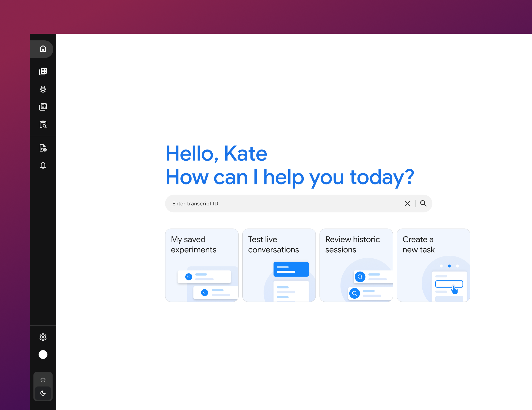Click SD avatar in saved experiments illustration
The image size is (532, 410).
[x=189, y=277]
